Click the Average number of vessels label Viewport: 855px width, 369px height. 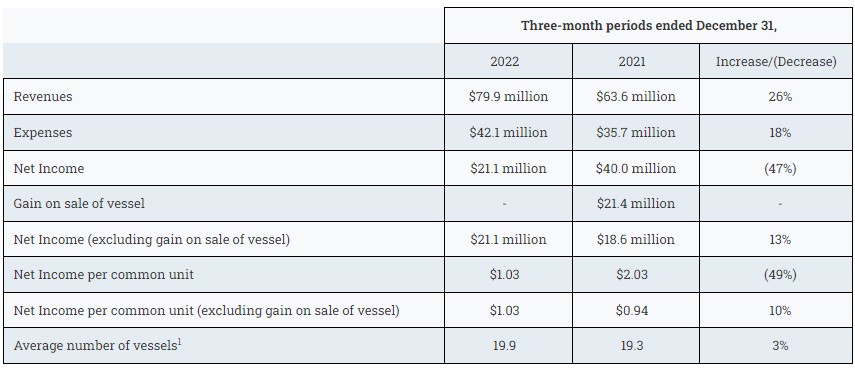point(98,346)
